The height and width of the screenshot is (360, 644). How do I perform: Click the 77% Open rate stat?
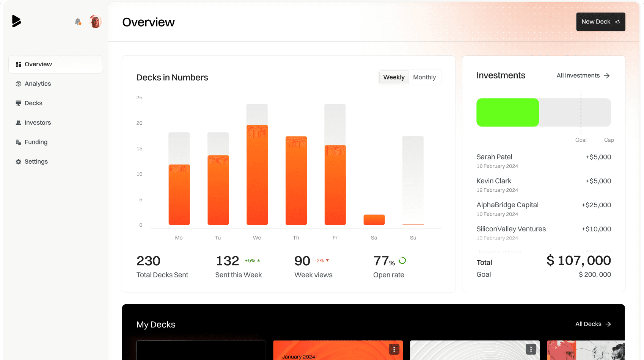(x=390, y=267)
